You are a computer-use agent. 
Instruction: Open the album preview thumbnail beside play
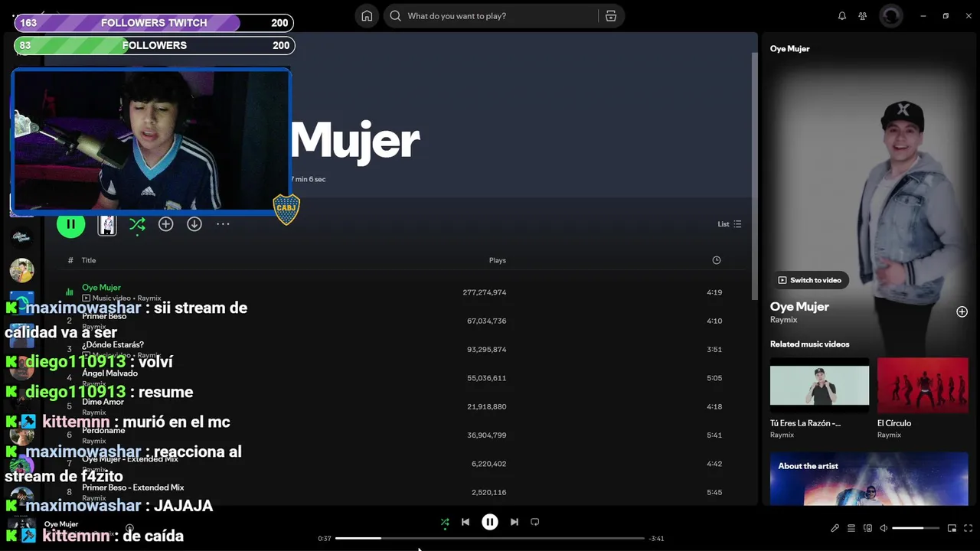(x=107, y=224)
